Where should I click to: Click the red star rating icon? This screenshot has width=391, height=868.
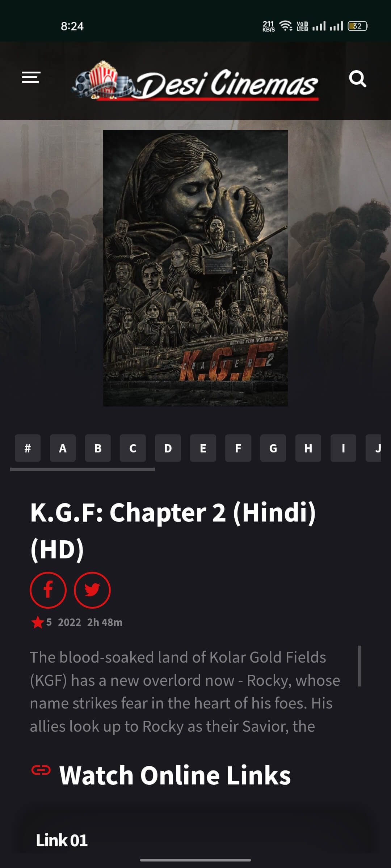pos(38,622)
